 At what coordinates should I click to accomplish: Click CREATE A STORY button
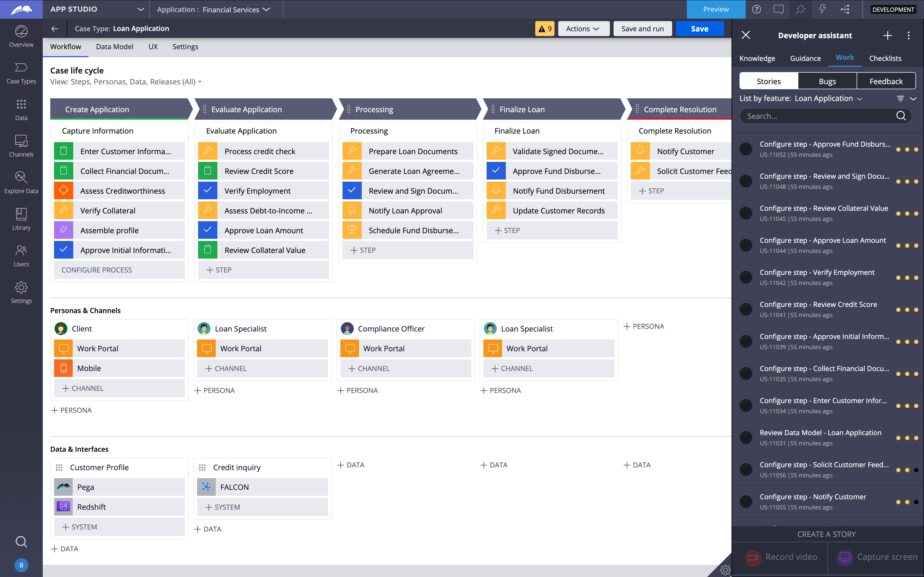(827, 534)
